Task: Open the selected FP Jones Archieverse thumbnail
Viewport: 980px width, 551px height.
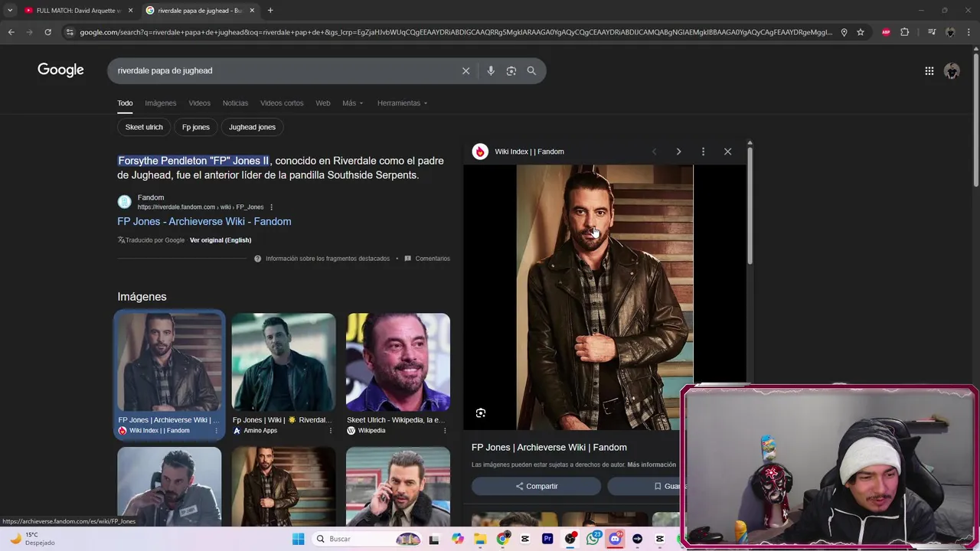Action: (169, 362)
